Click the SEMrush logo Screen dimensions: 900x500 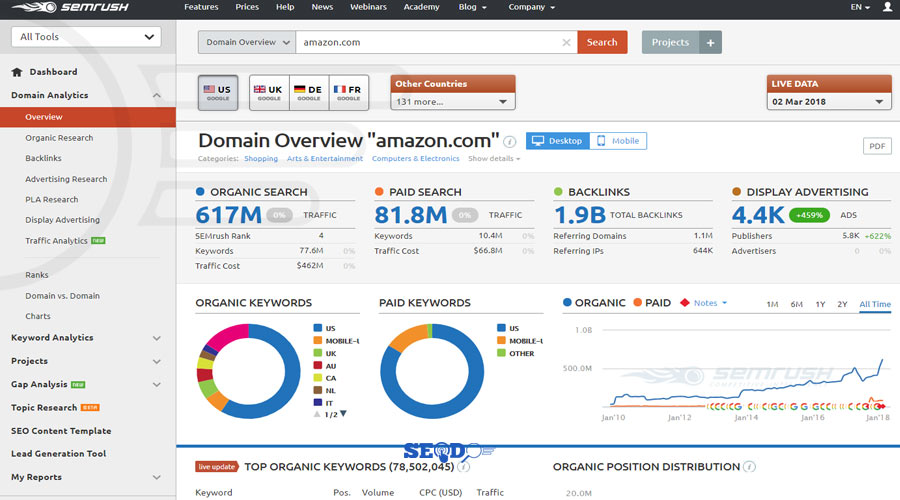(70, 7)
